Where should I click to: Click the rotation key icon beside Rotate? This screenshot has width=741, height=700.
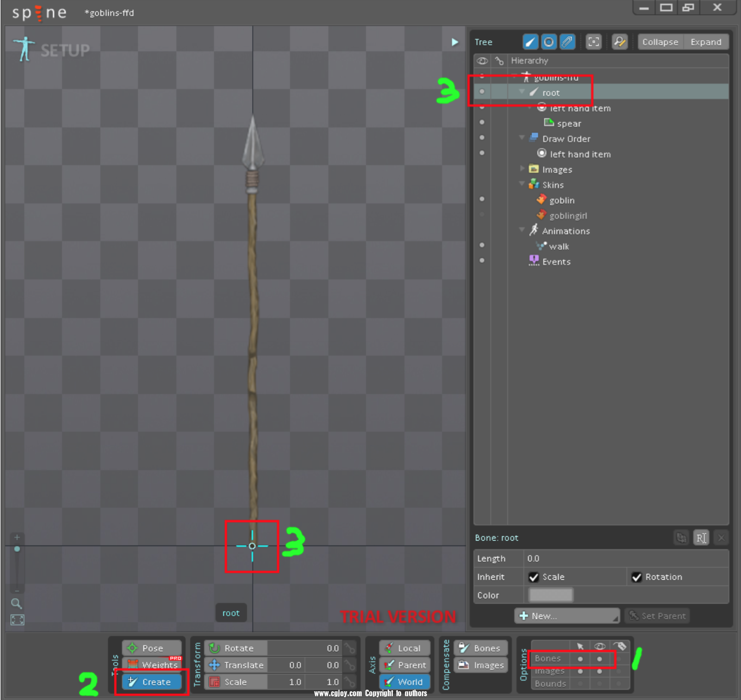tap(350, 648)
